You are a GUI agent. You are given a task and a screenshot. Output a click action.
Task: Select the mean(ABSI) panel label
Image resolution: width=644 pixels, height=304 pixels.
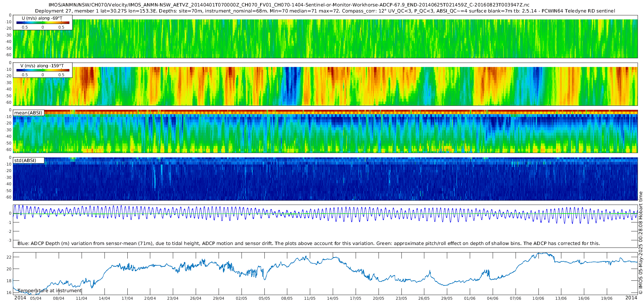point(28,113)
